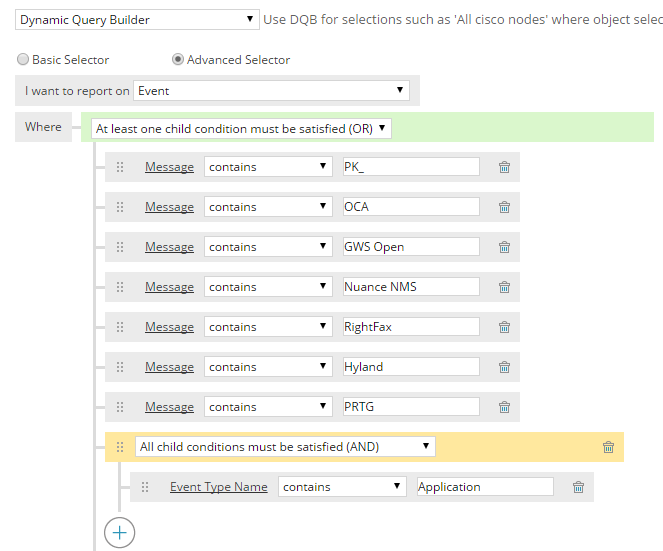
Task: Change the OR child condition operator dropdown
Action: (241, 129)
